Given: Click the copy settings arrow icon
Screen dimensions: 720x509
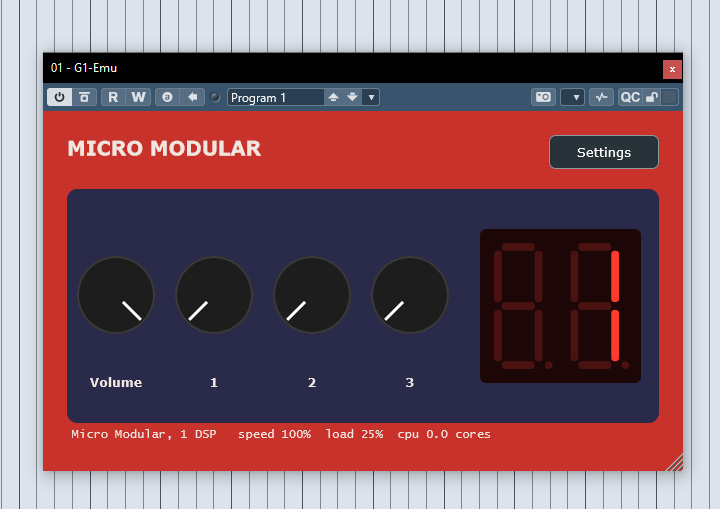Looking at the screenshot, I should tap(192, 97).
